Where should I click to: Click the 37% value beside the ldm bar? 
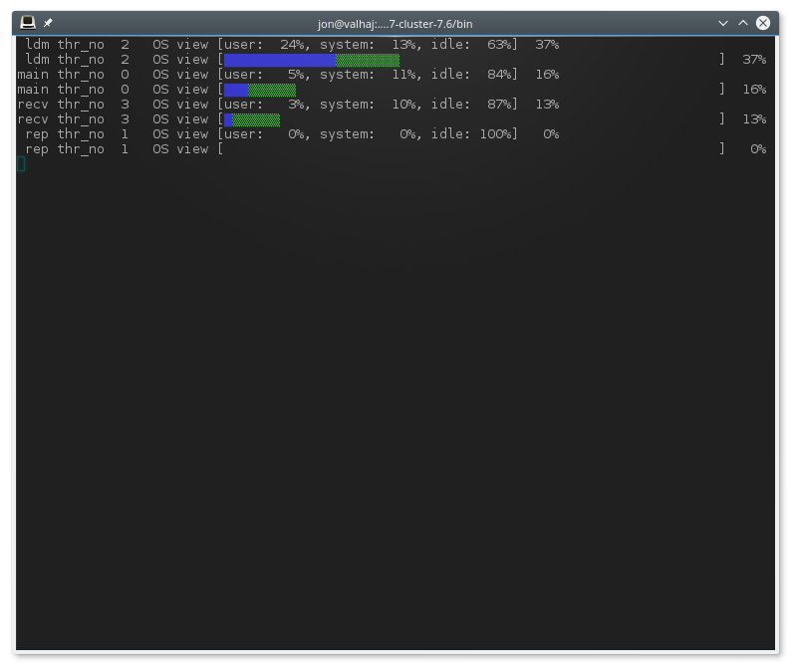tap(755, 60)
